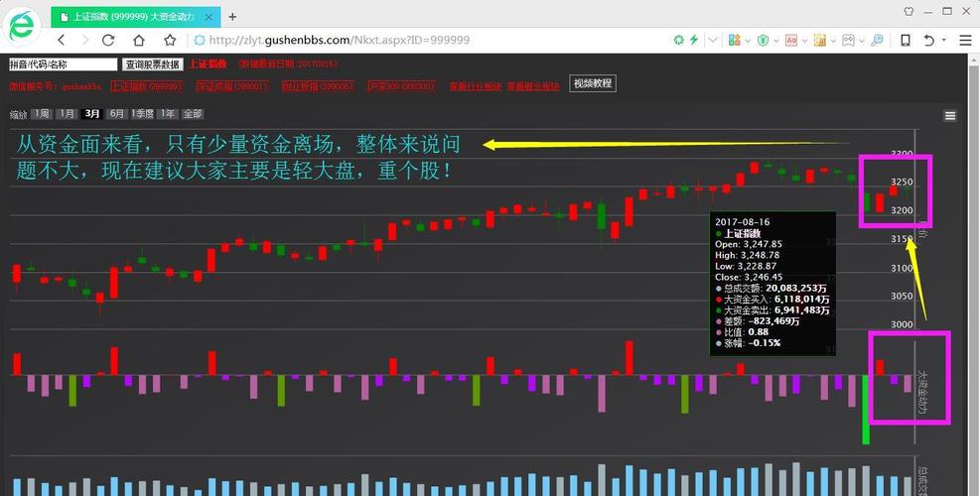Set chart zoom to 6月
980x496 pixels.
click(117, 114)
